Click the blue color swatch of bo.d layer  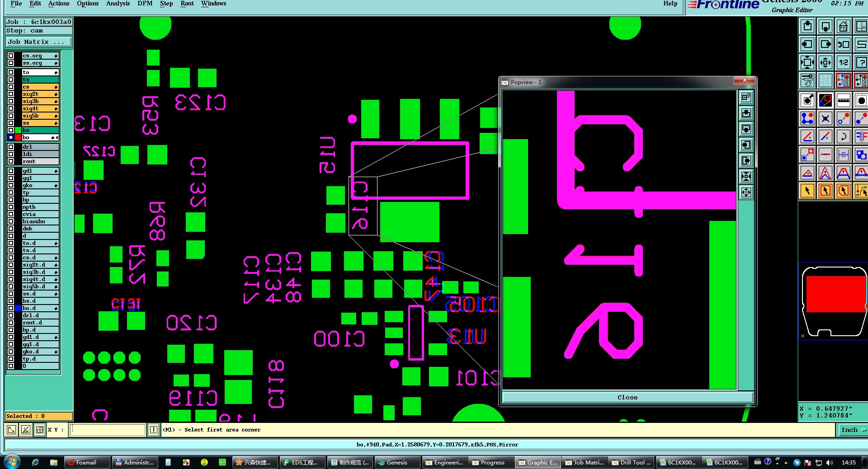click(18, 308)
